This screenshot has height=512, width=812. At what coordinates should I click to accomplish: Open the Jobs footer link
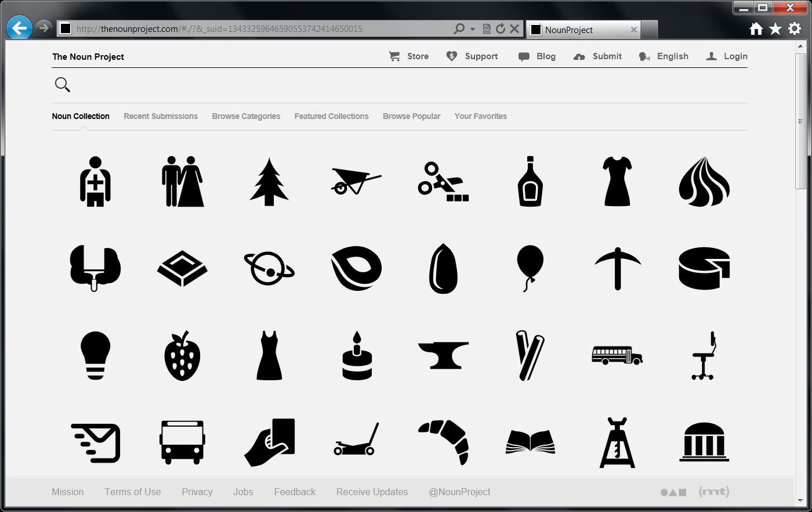[243, 492]
